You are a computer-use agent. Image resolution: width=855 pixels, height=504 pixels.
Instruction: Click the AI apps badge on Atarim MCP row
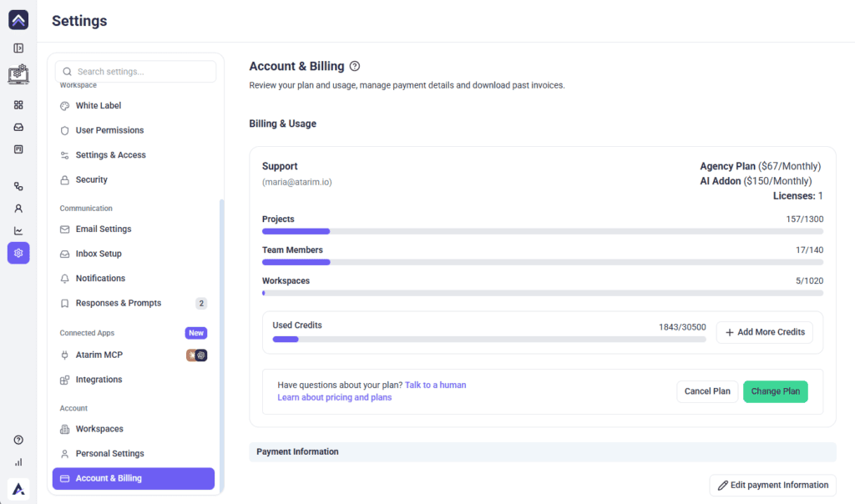[x=197, y=355]
